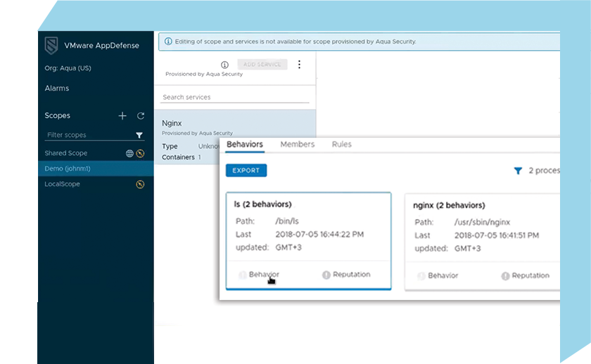Click the /usr/sbin/nginx path value
This screenshot has width=591, height=364.
click(482, 223)
